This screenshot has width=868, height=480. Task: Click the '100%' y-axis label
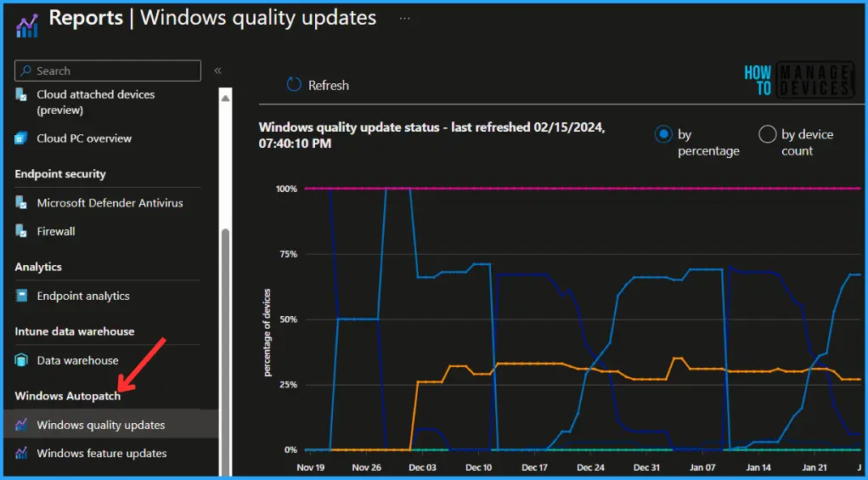pyautogui.click(x=287, y=189)
